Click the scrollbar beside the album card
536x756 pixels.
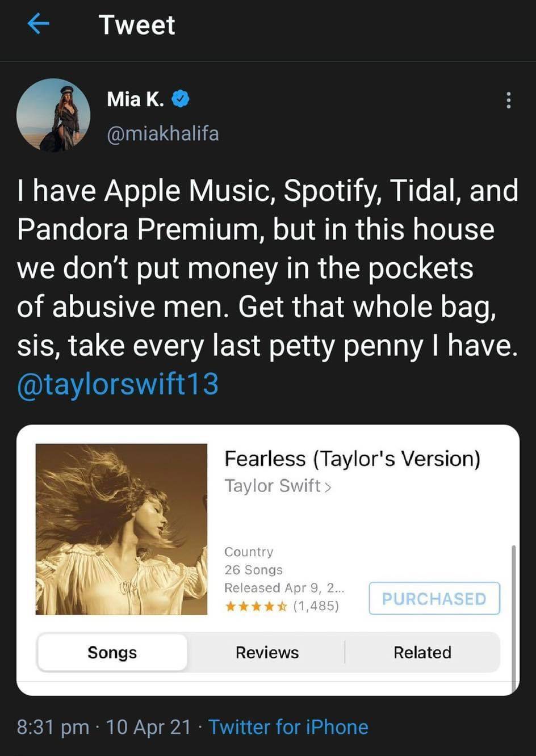(513, 618)
